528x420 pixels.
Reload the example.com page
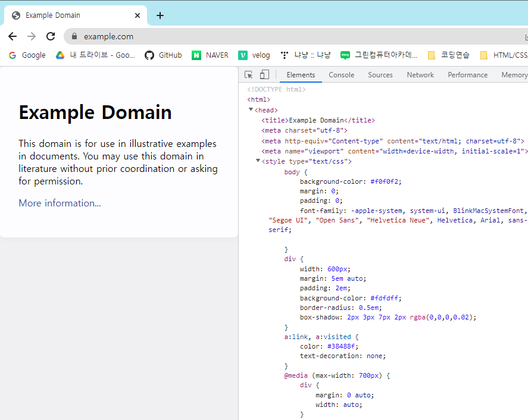click(x=51, y=36)
